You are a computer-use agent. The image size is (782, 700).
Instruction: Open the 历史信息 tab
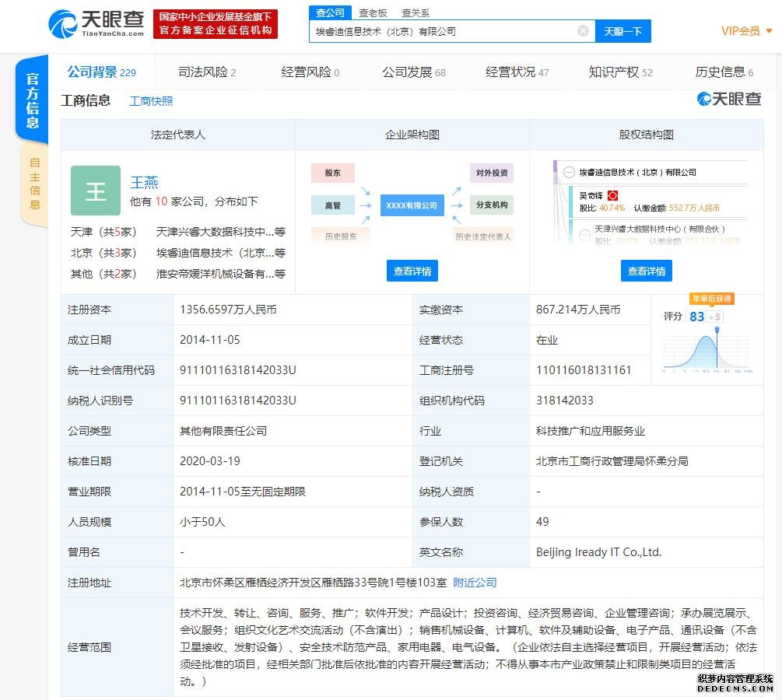(x=724, y=72)
